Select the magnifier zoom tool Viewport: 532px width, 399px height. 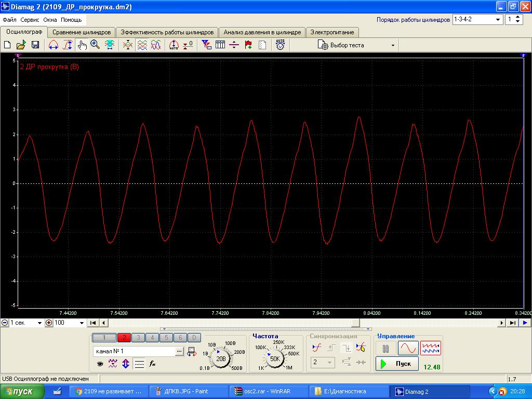pyautogui.click(x=95, y=45)
